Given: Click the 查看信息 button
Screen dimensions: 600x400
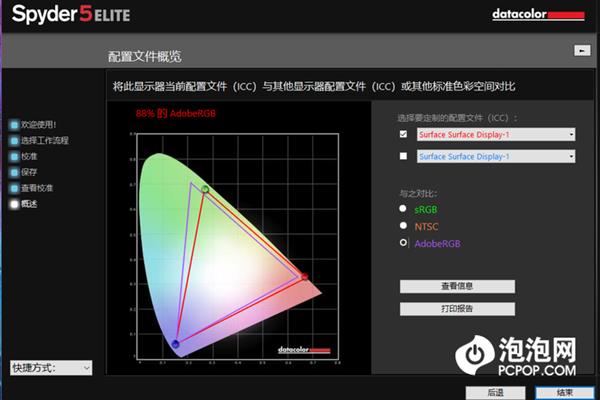Looking at the screenshot, I should (457, 286).
